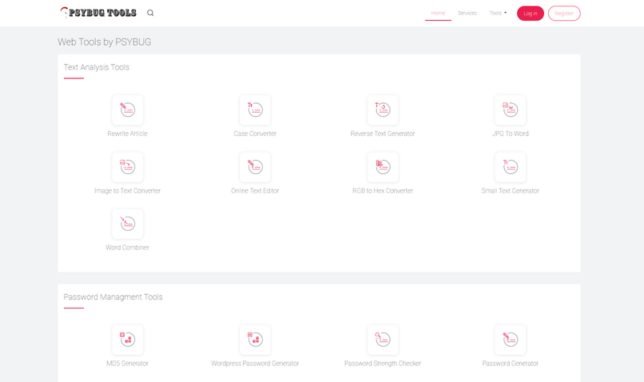Click the Online Text Editor label
The width and height of the screenshot is (644, 382).
(255, 191)
